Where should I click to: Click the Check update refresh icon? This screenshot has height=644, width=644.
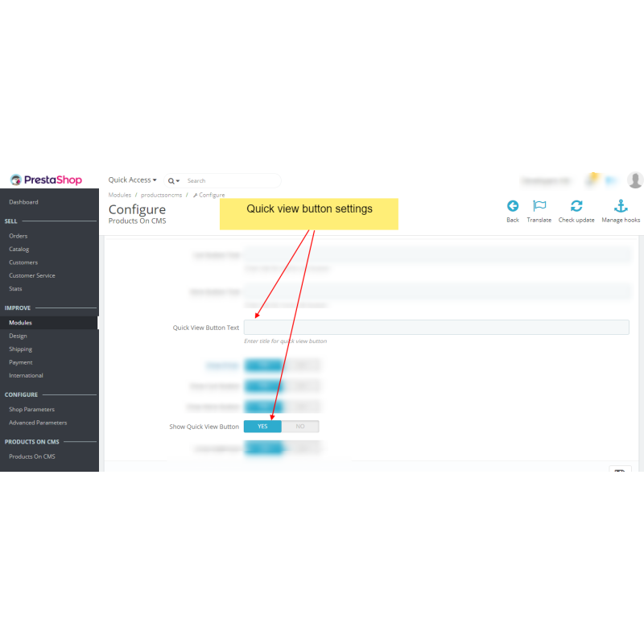576,206
